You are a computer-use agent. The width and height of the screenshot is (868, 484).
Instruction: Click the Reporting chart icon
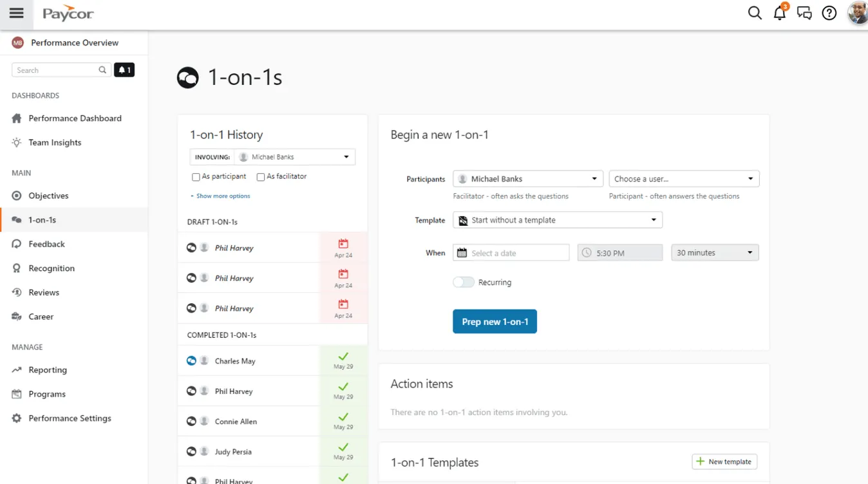coord(17,370)
